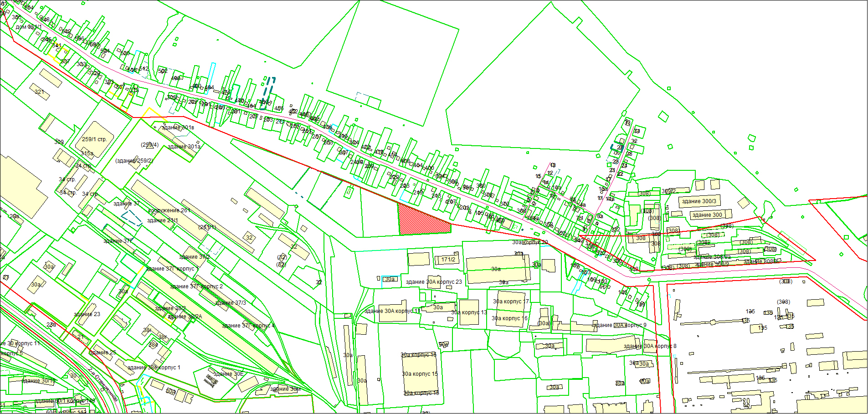Click the здание 301в label

[x=178, y=128]
